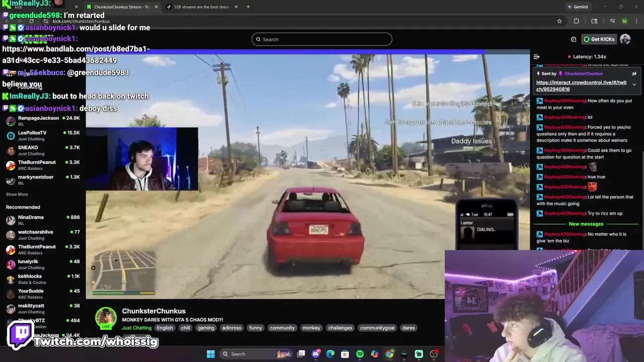The width and height of the screenshot is (644, 362).
Task: Select the community tag
Action: click(x=282, y=328)
